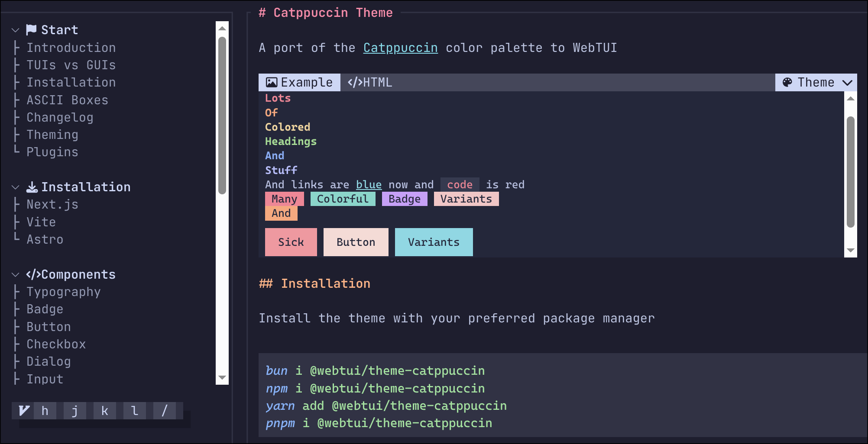
Task: Open the Catppuccin link
Action: pyautogui.click(x=400, y=48)
